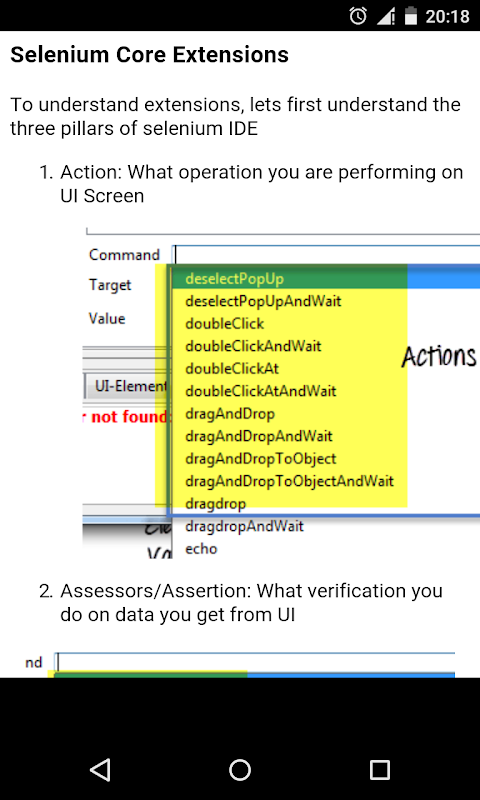480x800 pixels.
Task: Tap the mobile signal strength icon
Action: click(386, 16)
